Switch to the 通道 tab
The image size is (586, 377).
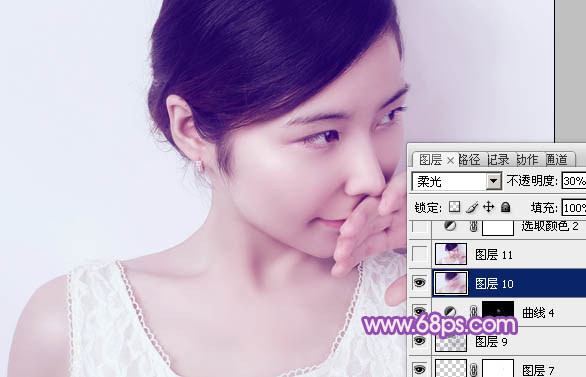[x=556, y=160]
